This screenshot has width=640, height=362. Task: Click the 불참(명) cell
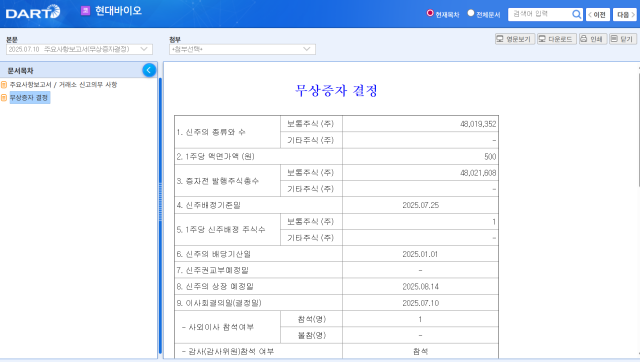click(311, 335)
